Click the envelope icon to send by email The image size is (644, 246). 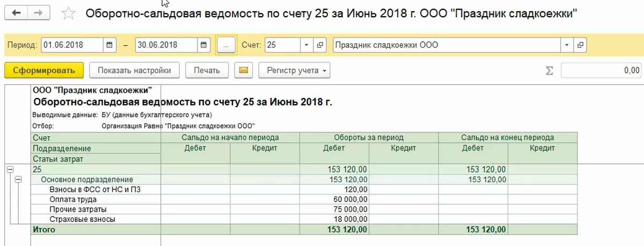[243, 70]
